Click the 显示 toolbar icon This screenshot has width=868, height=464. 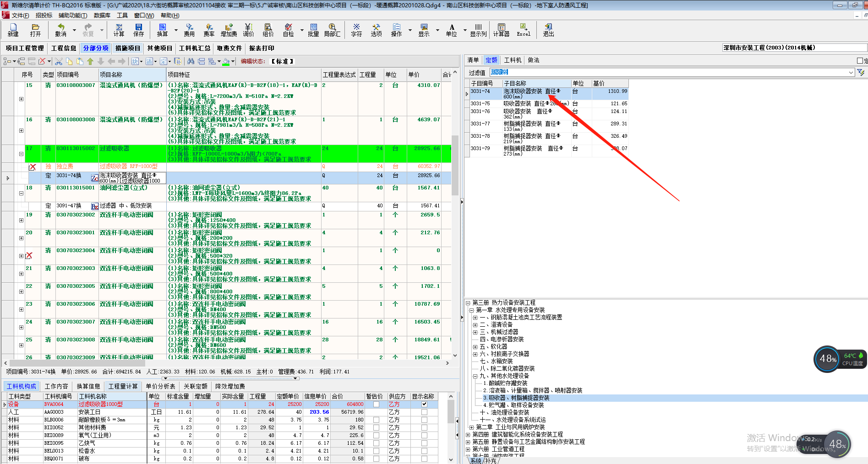424,30
